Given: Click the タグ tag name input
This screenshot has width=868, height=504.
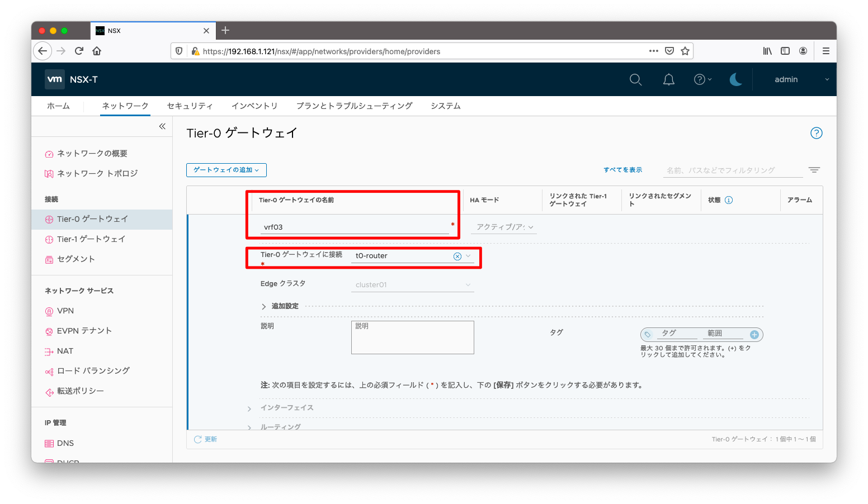Looking at the screenshot, I should pyautogui.click(x=678, y=334).
